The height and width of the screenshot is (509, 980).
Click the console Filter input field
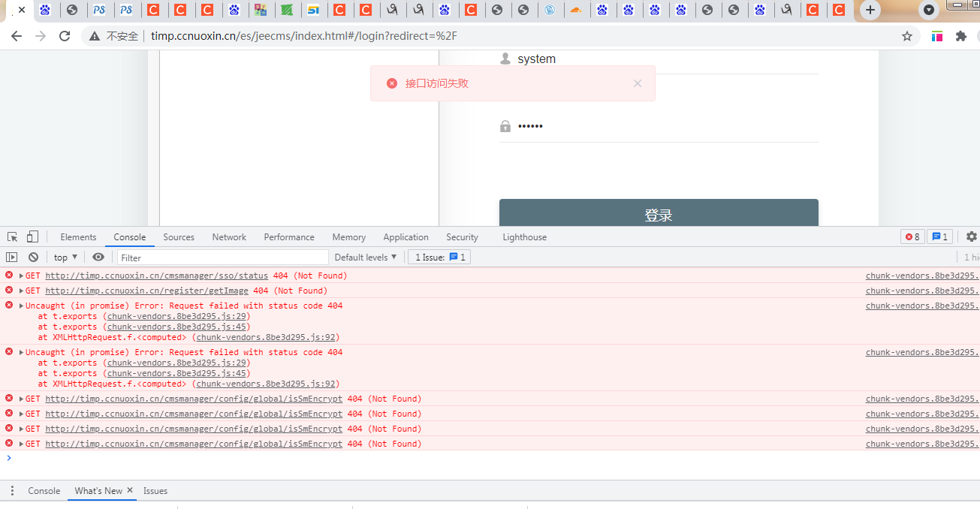click(x=223, y=258)
